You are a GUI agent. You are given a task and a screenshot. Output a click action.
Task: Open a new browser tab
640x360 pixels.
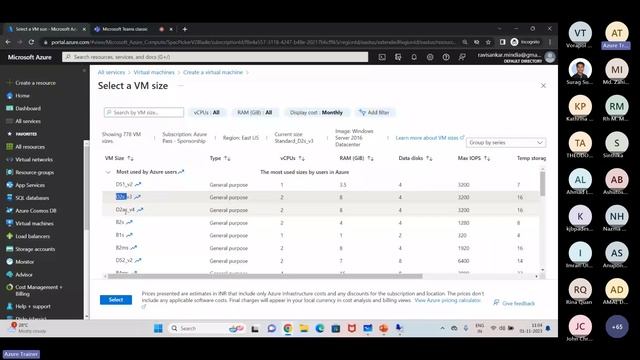184,29
